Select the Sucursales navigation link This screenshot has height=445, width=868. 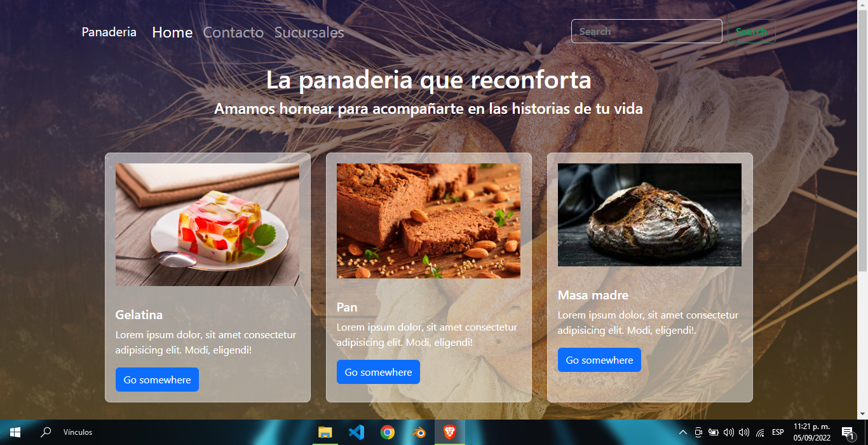[x=309, y=32]
